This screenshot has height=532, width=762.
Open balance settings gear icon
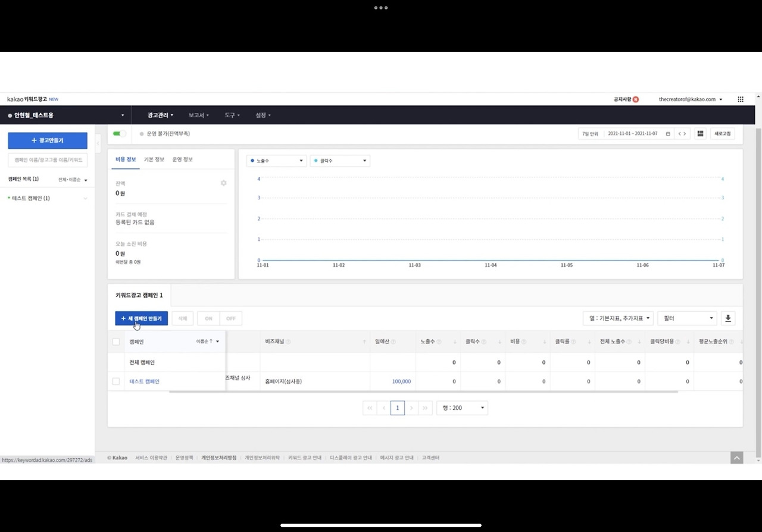point(224,183)
